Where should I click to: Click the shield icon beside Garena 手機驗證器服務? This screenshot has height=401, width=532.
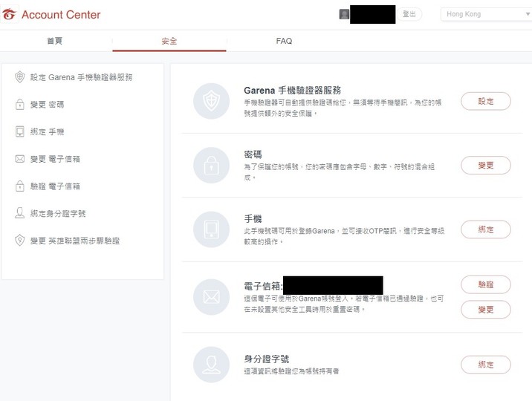coord(211,101)
